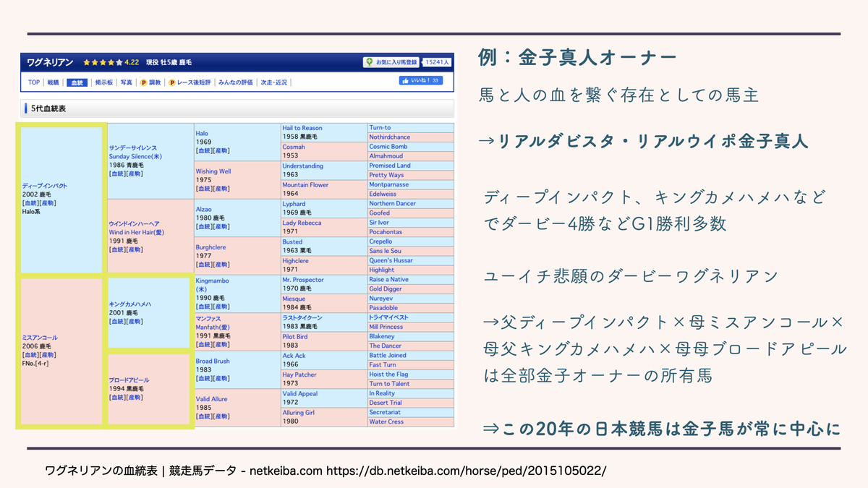Open the Alzao link

(x=204, y=209)
